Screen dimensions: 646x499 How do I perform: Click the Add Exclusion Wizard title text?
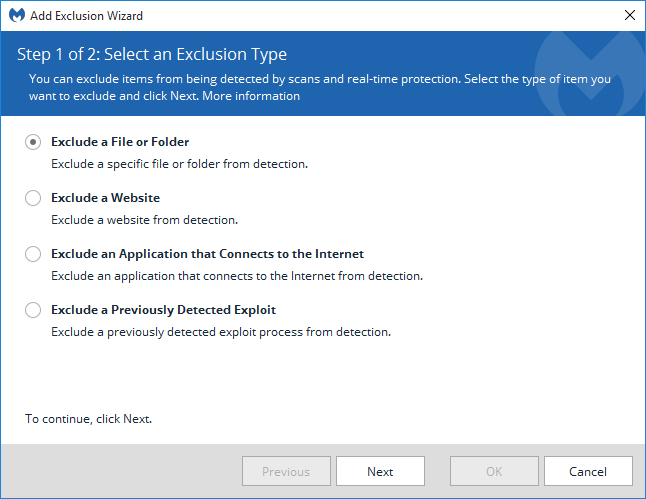87,16
